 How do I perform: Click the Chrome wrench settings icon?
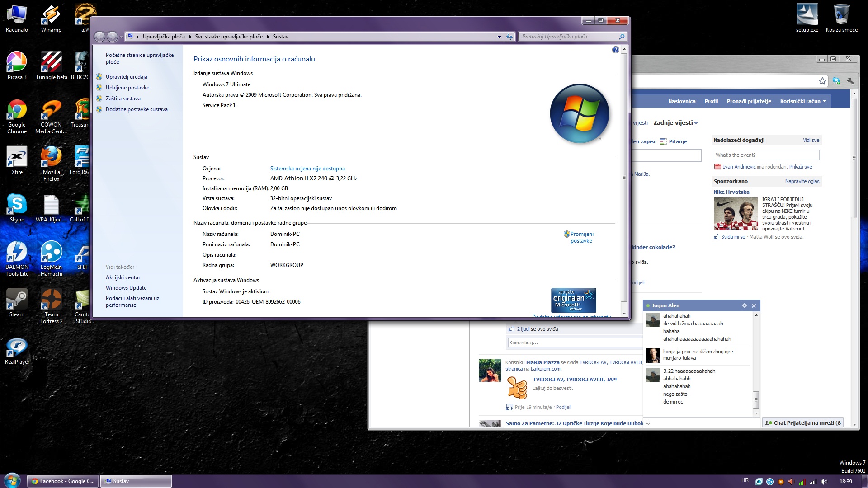coord(850,81)
